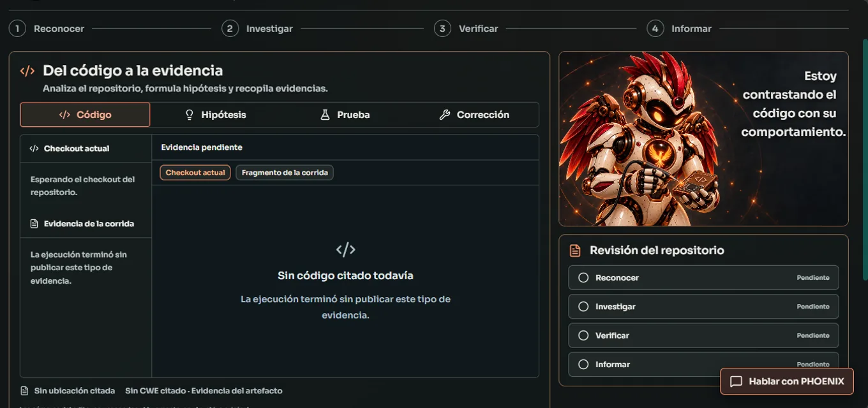Switch to the Hipótesis tab
The width and height of the screenshot is (868, 408).
[x=215, y=115]
